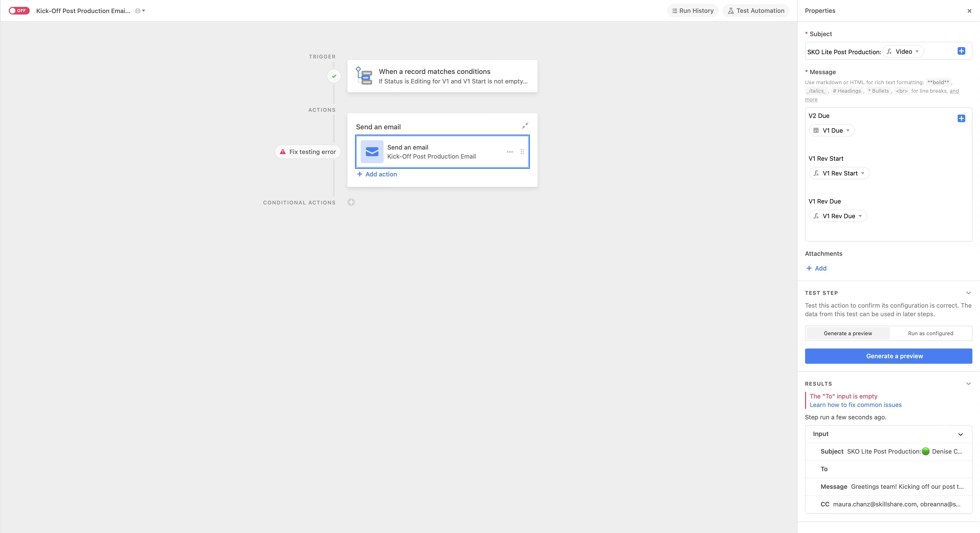Add a conditional action with plus icon
Screen dimensions: 980x533
[351, 202]
